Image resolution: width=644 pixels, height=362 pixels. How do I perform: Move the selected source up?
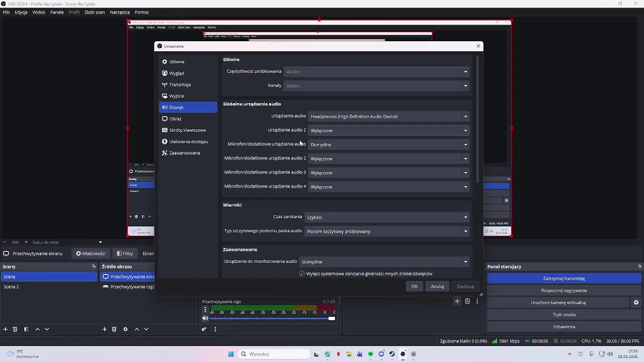[x=136, y=329]
